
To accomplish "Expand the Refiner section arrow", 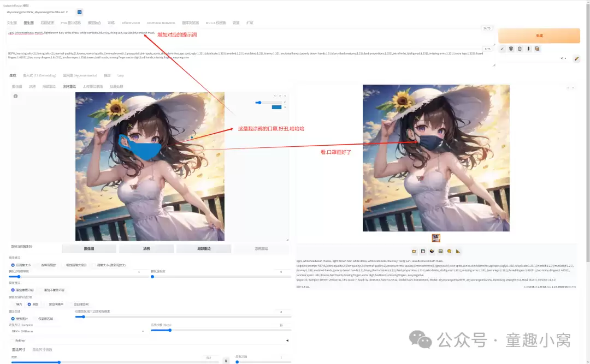I will click(287, 341).
